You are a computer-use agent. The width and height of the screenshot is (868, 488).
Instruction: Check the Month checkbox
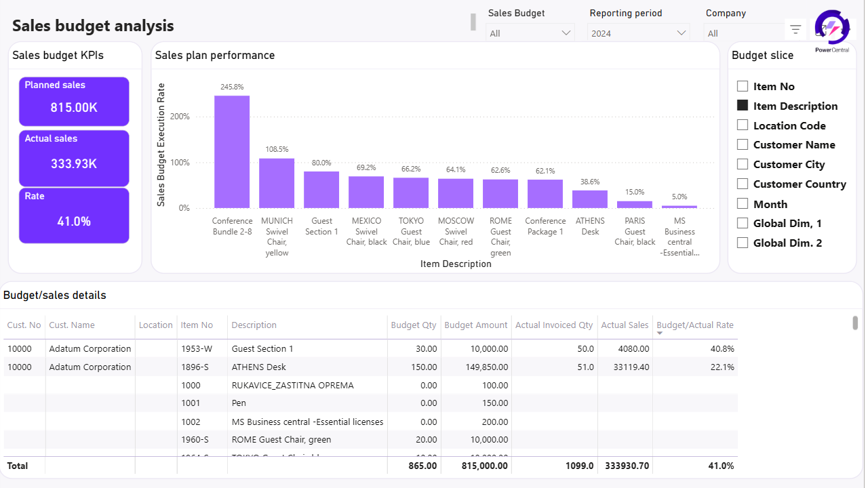pyautogui.click(x=743, y=203)
